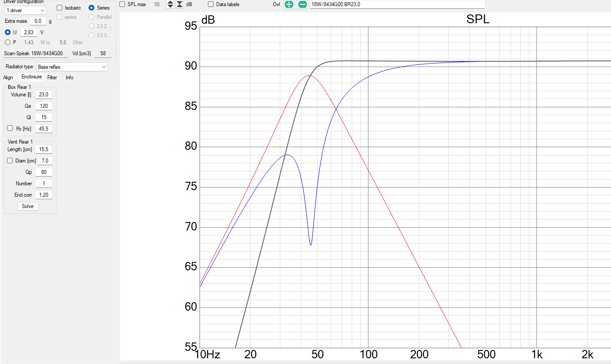Toggle the SPL max checkbox
The width and height of the screenshot is (611, 364).
coord(123,4)
